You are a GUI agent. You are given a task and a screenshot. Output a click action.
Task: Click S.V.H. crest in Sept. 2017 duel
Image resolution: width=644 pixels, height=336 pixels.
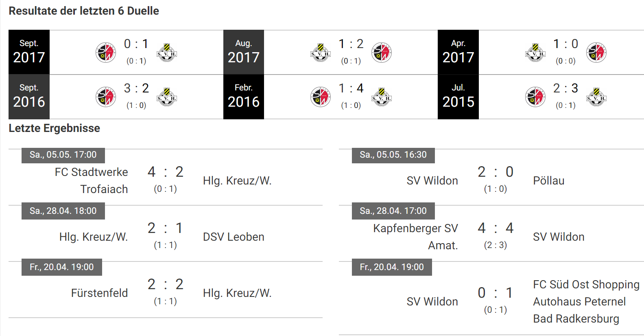167,53
